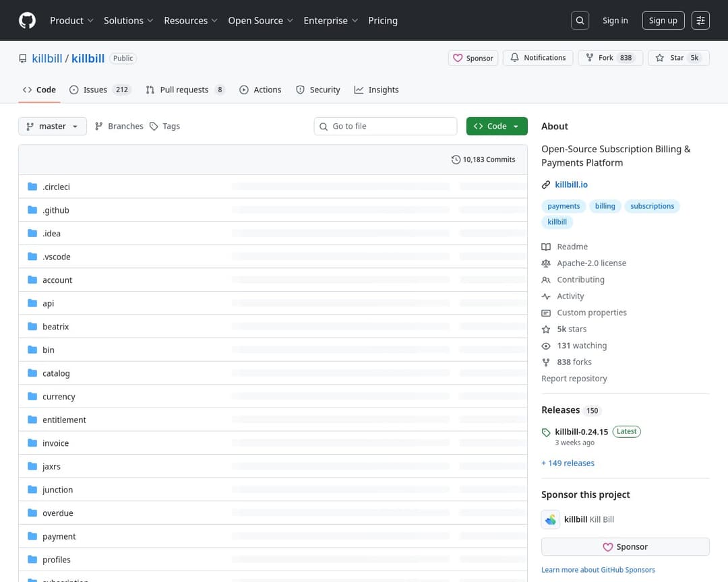Click the .vscode folder icon
Image resolution: width=728 pixels, height=582 pixels.
[32, 256]
